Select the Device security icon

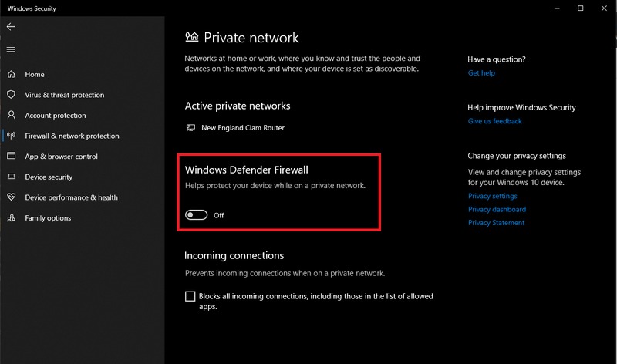click(11, 177)
